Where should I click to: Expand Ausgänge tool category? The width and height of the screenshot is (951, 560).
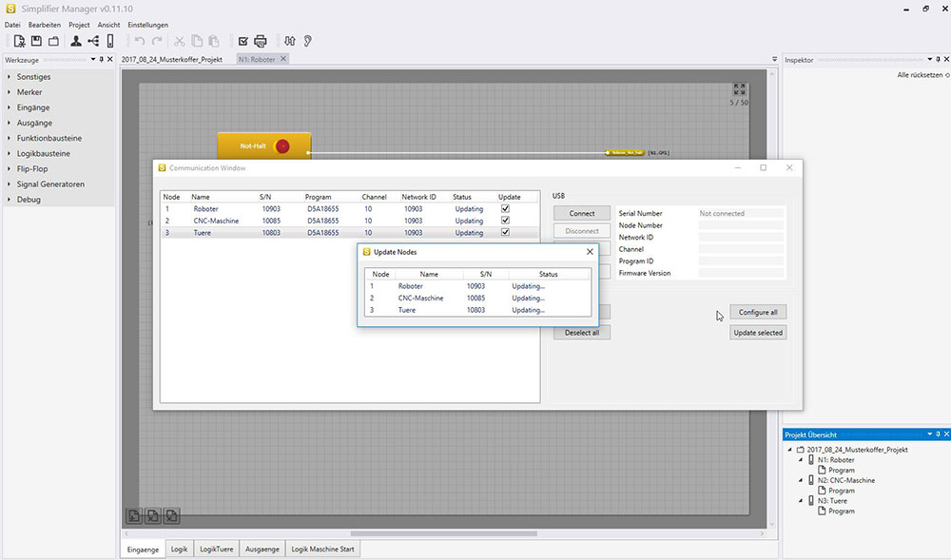[10, 123]
